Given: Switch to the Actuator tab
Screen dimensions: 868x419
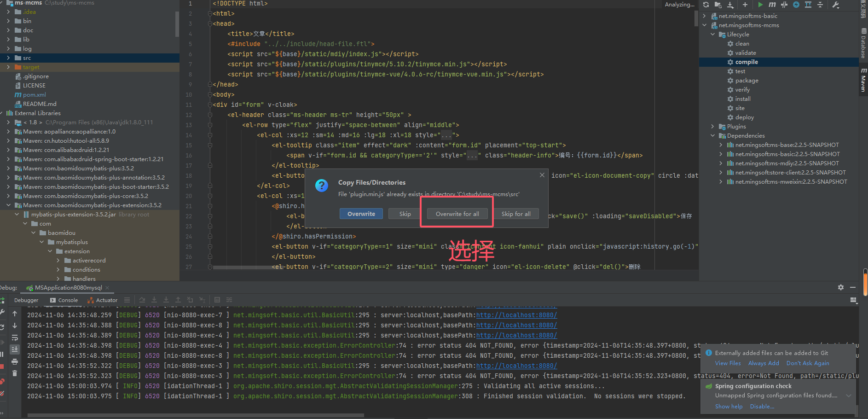Looking at the screenshot, I should coord(102,300).
